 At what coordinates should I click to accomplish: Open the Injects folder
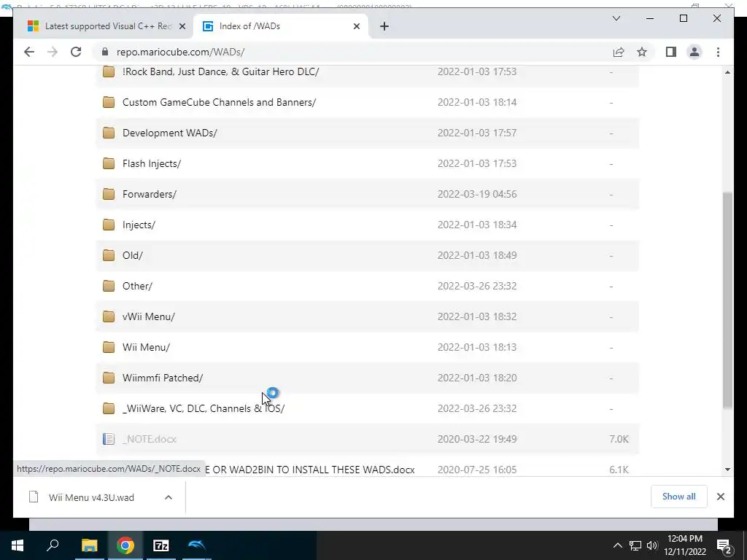click(x=139, y=225)
